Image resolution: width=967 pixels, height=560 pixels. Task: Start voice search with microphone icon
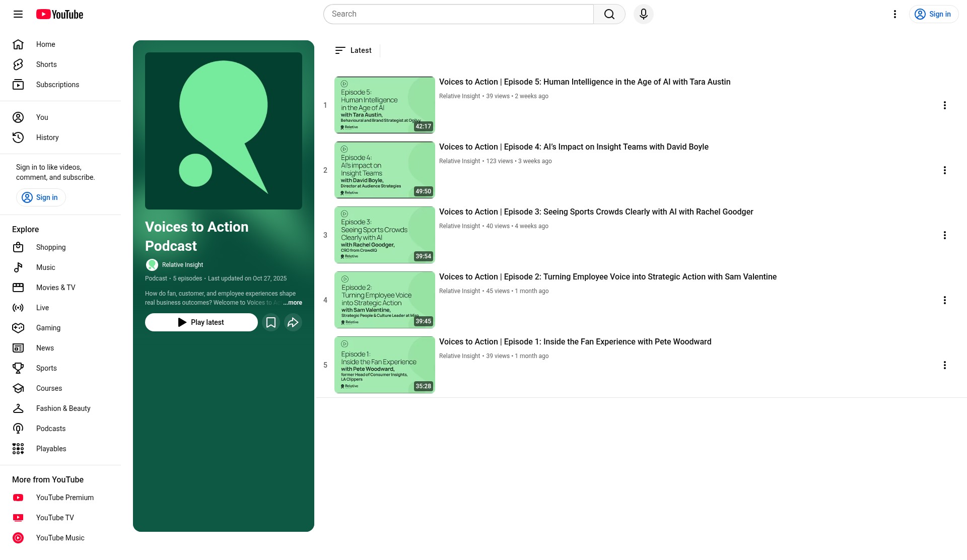[x=644, y=14]
